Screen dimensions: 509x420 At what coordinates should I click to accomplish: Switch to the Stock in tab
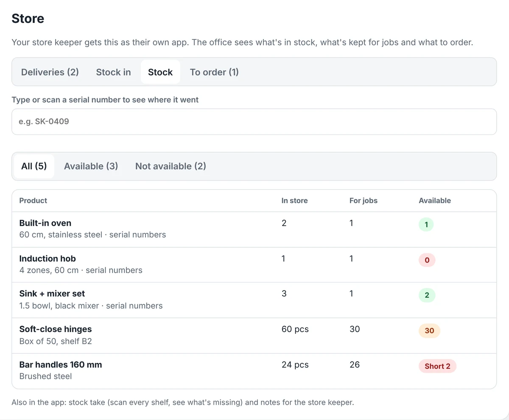pos(113,72)
